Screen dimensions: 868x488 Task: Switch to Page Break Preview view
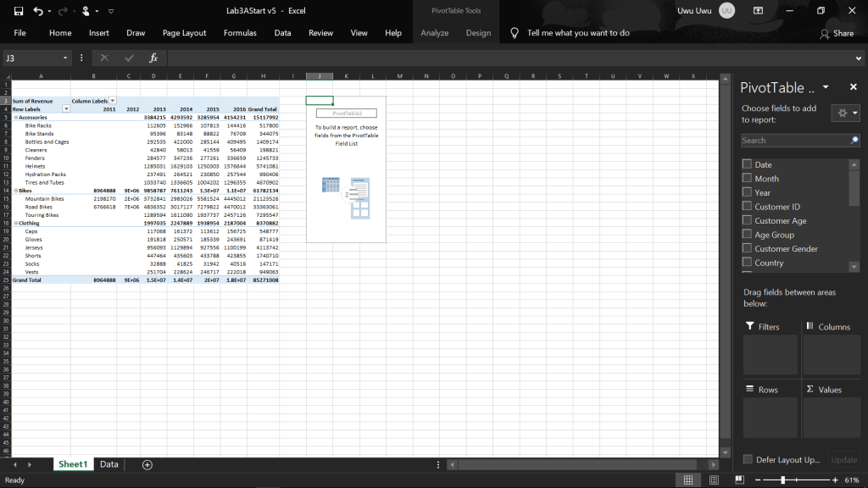coord(737,480)
